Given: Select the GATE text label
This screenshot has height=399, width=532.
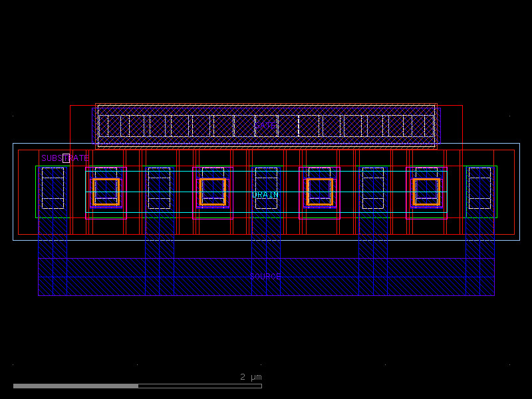Looking at the screenshot, I should pyautogui.click(x=265, y=125).
